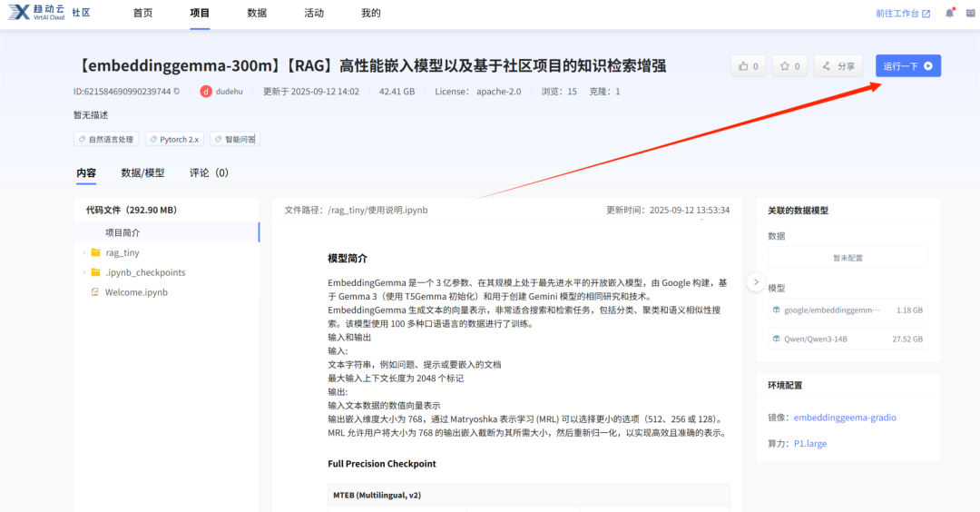Open 我的 in top navigation
The width and height of the screenshot is (980, 512).
click(370, 13)
